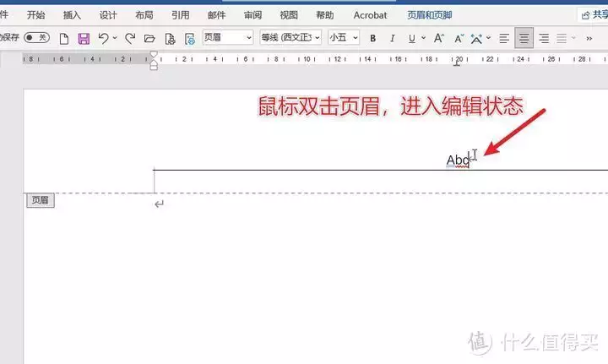Click the 共享 share button

594,15
